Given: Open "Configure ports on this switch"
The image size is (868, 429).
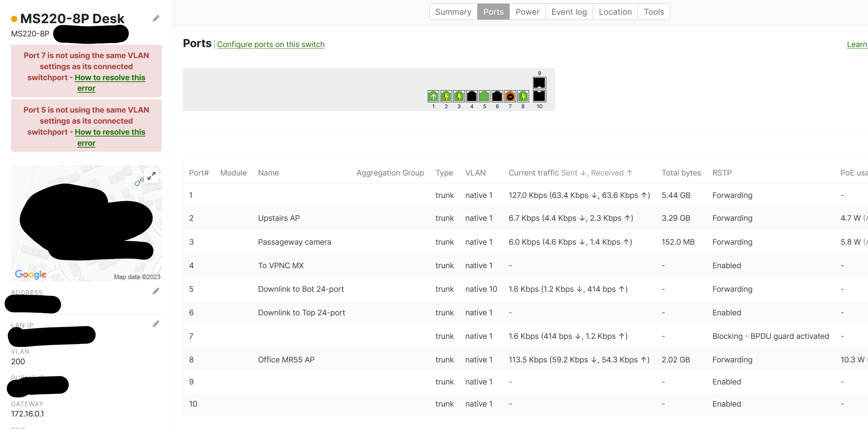Looking at the screenshot, I should [271, 44].
